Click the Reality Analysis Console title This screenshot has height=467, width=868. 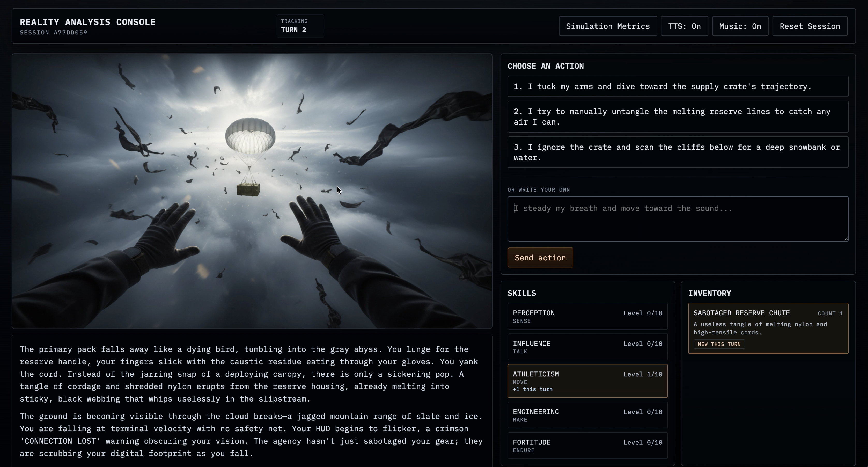point(88,22)
